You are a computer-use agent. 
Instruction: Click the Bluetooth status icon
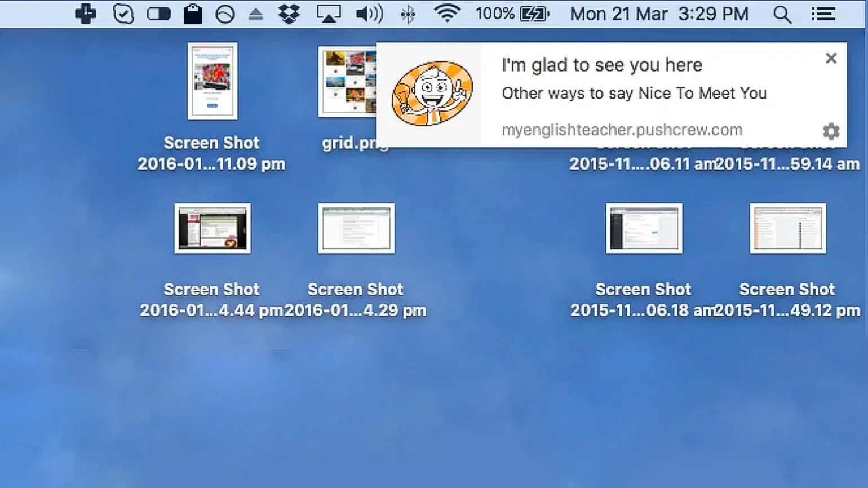coord(408,14)
